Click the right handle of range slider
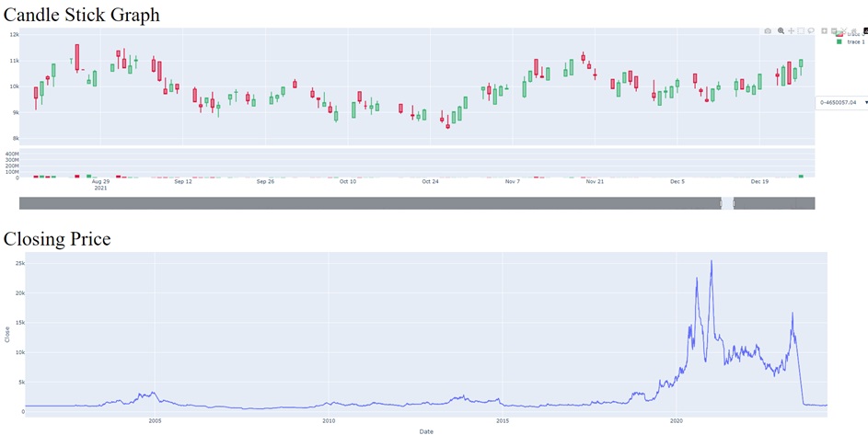 (x=733, y=203)
